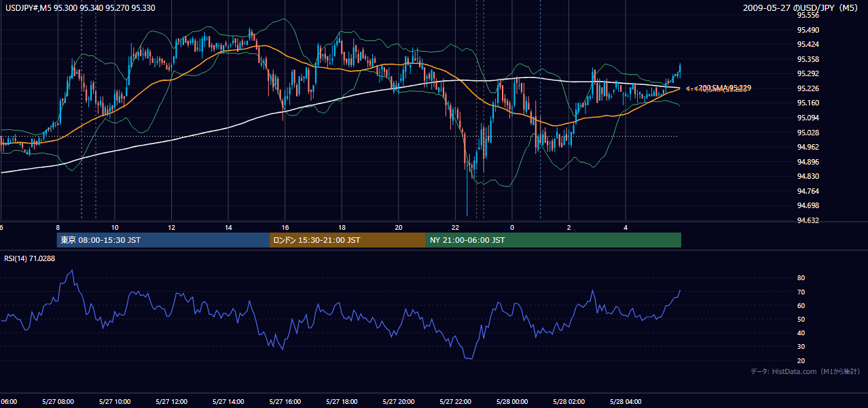Click hour label 12 under price chart
The height and width of the screenshot is (408, 868).
171,228
